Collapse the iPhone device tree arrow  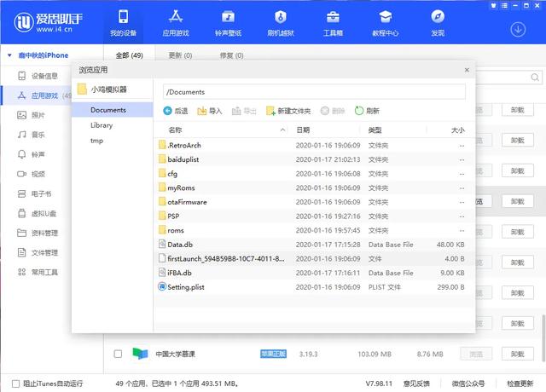(x=9, y=55)
